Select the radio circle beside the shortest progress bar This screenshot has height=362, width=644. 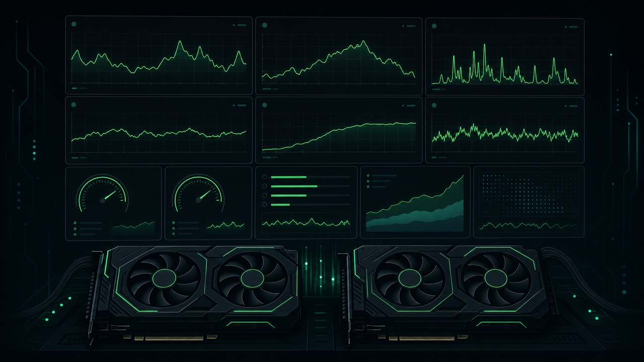point(264,204)
